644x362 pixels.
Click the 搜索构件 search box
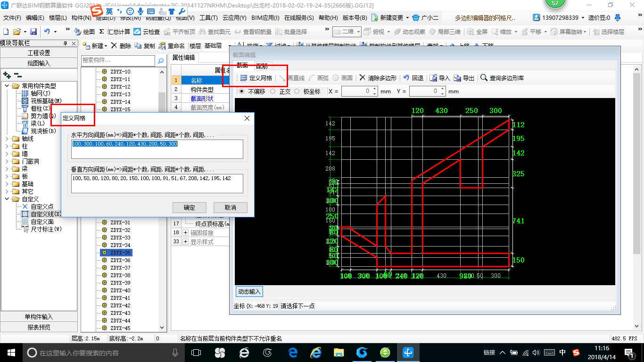click(x=118, y=60)
